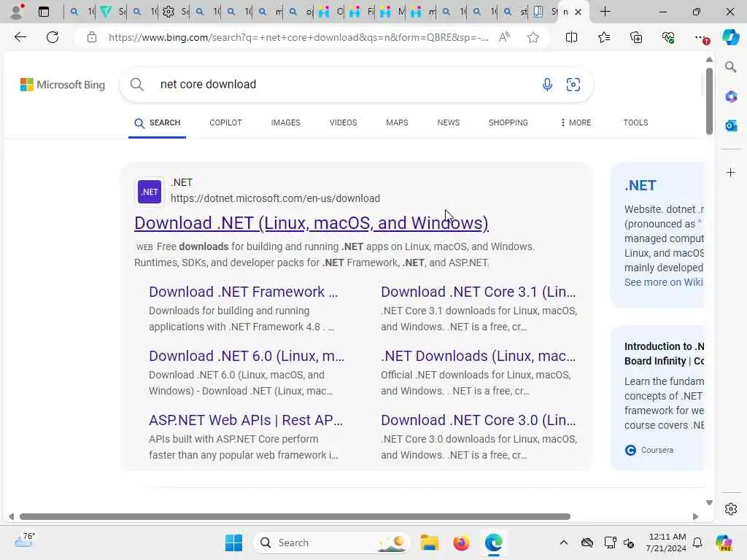Viewport: 747px width, 560px height.
Task: Open Download .NET (Linux, macOS, and Windows) link
Action: tap(311, 223)
